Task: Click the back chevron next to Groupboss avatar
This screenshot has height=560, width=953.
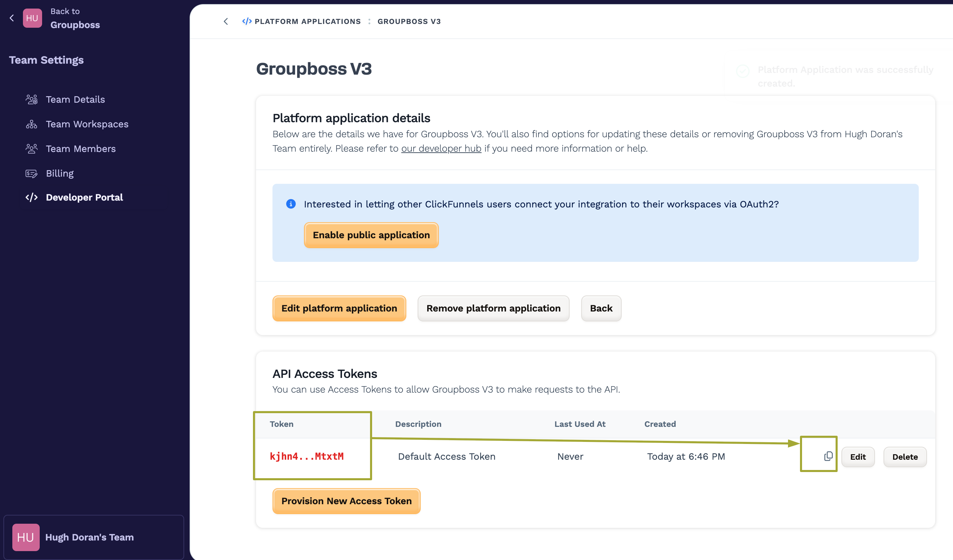Action: tap(12, 18)
